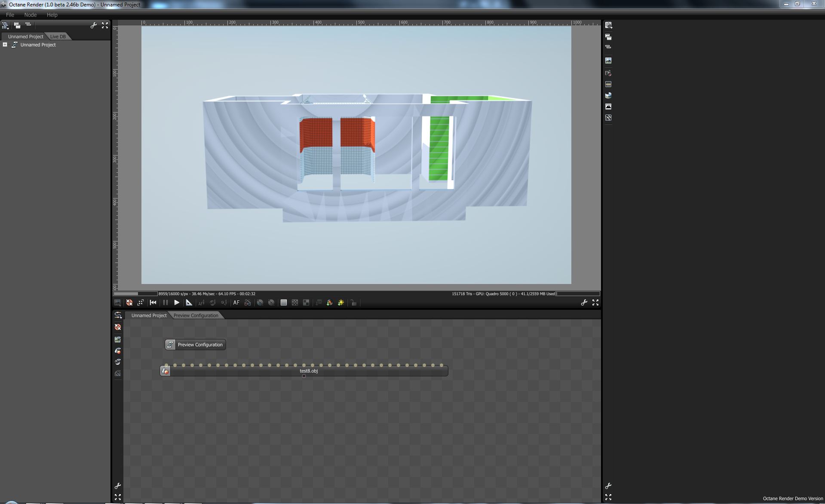
Task: Collapse node inspector items icon
Action: (608, 47)
